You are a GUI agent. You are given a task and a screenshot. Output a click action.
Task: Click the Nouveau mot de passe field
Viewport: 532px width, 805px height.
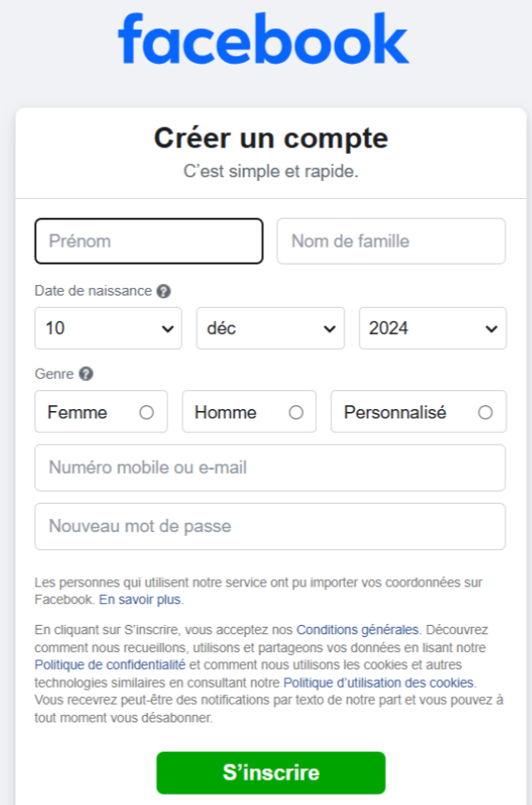pos(270,526)
